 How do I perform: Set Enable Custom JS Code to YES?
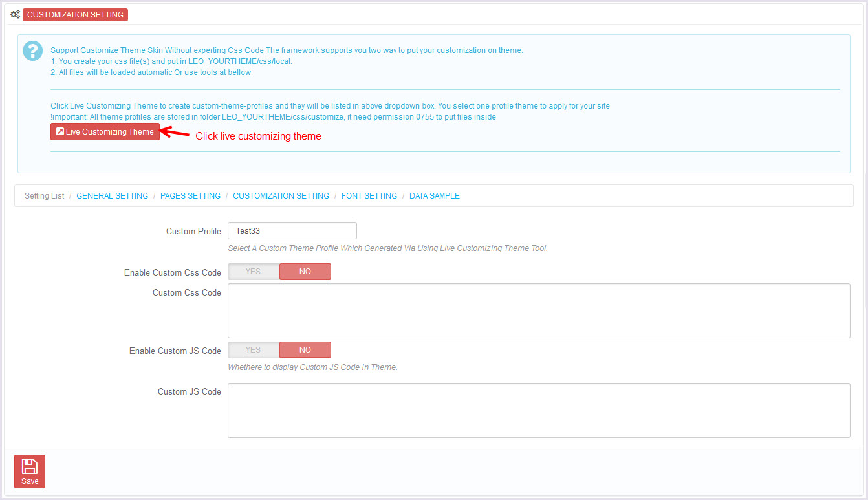pos(254,350)
